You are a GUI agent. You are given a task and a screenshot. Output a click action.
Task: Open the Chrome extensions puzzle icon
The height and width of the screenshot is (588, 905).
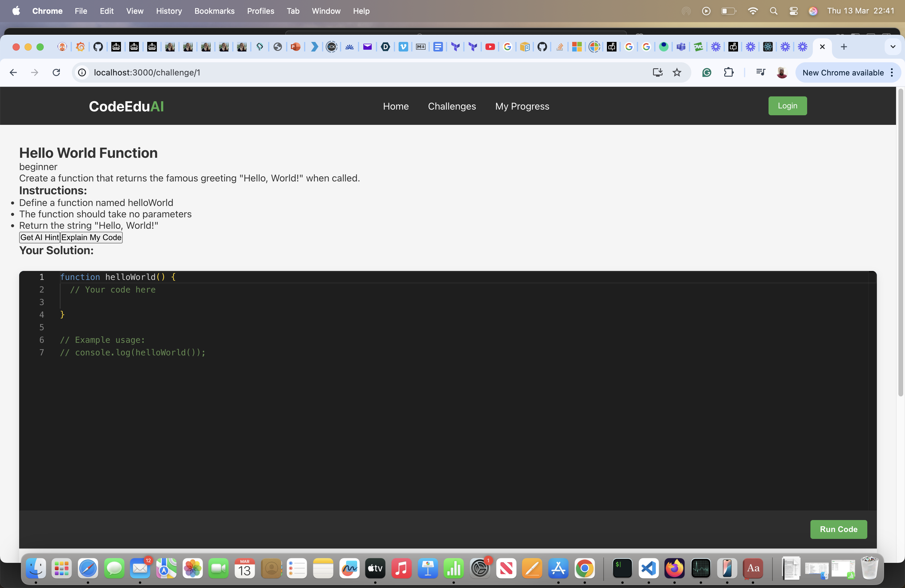(728, 72)
